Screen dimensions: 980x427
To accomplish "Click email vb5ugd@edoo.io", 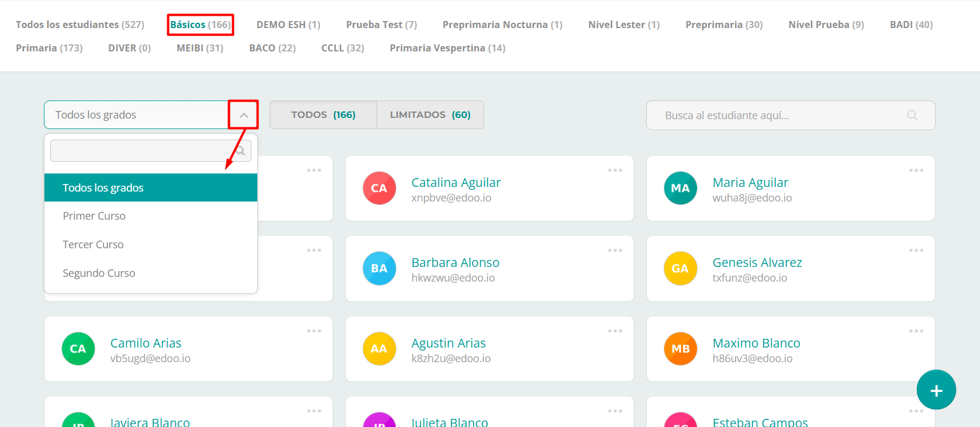I will pyautogui.click(x=150, y=359).
